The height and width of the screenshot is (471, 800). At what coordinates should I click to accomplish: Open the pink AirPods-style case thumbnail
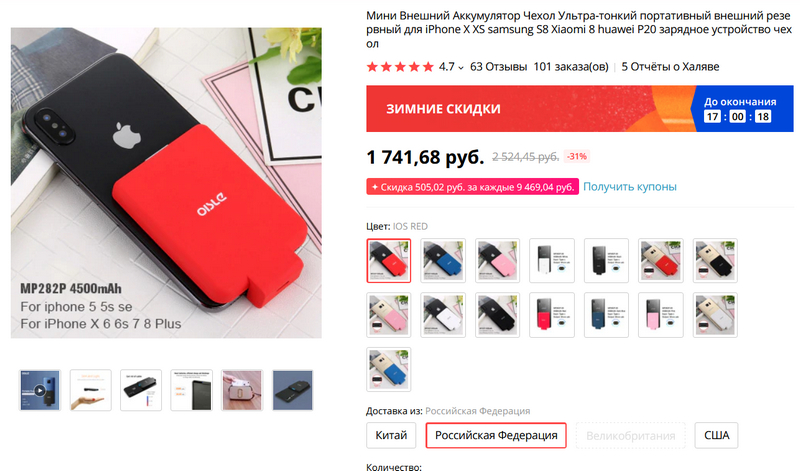click(x=242, y=390)
